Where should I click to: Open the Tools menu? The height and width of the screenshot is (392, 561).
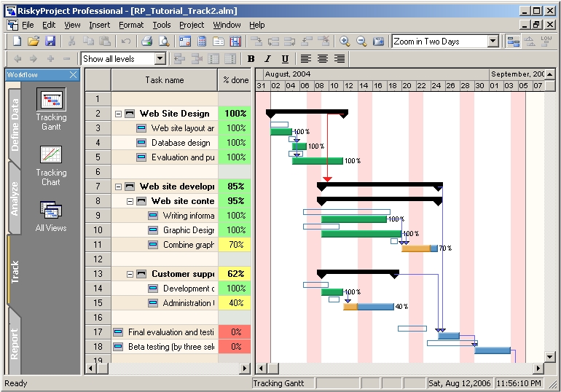(x=162, y=25)
